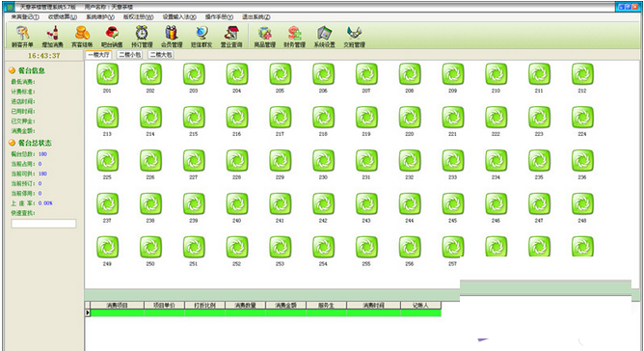Open 会员管理 gift box icon

click(172, 37)
